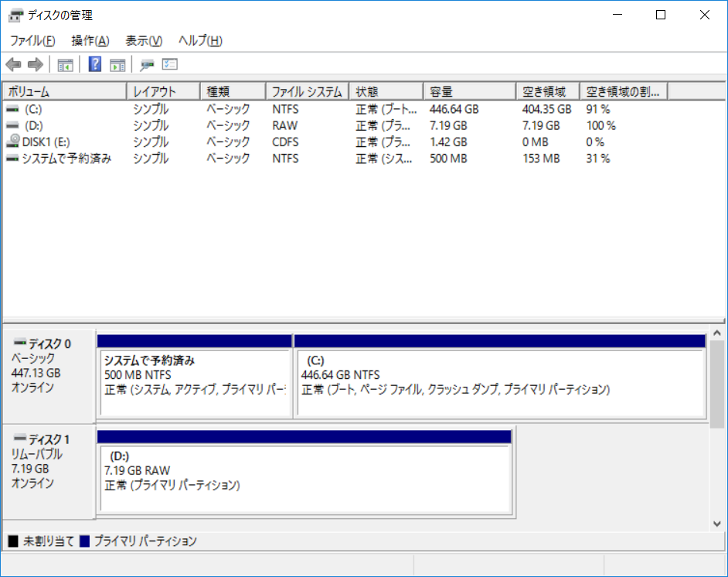Select the DISK1 (E:) CD-ROM icon
728x577 pixels.
13,141
